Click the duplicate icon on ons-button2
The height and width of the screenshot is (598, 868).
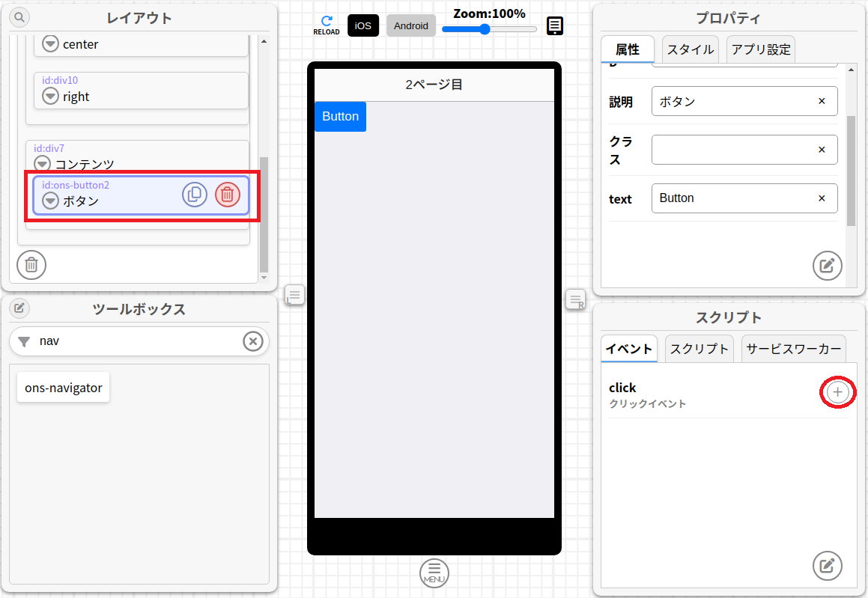pos(195,194)
